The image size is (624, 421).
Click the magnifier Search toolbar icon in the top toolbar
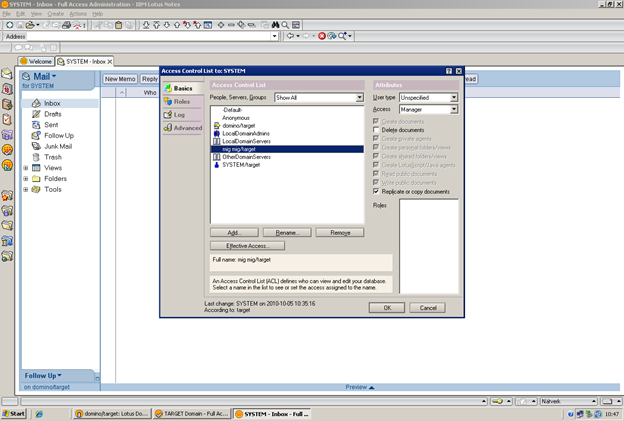tap(285, 25)
